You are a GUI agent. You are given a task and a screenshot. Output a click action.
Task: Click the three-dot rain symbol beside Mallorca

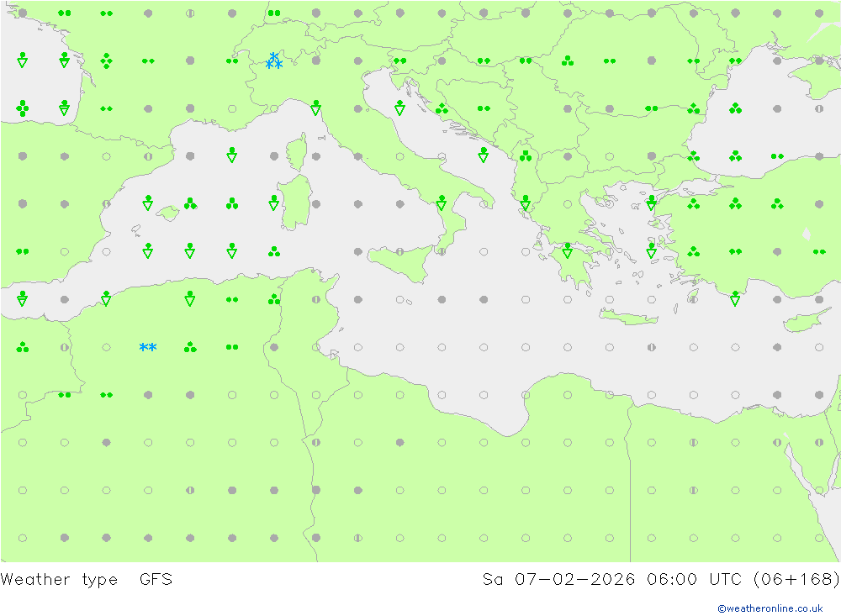[190, 203]
